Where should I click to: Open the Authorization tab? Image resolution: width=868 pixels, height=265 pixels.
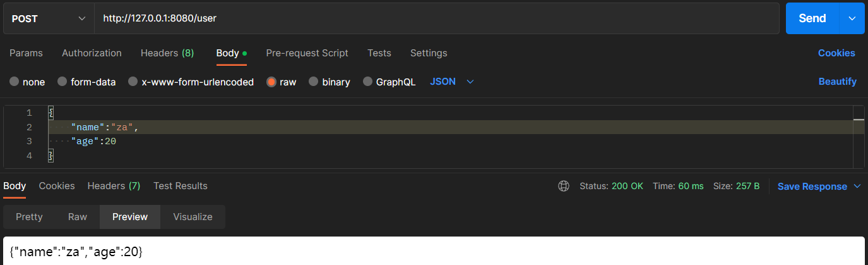point(92,53)
